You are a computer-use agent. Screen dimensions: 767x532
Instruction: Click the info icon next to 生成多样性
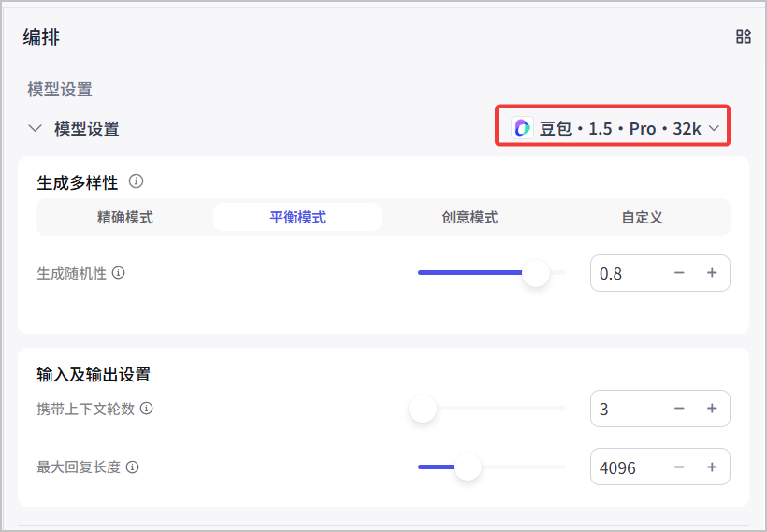pos(136,181)
